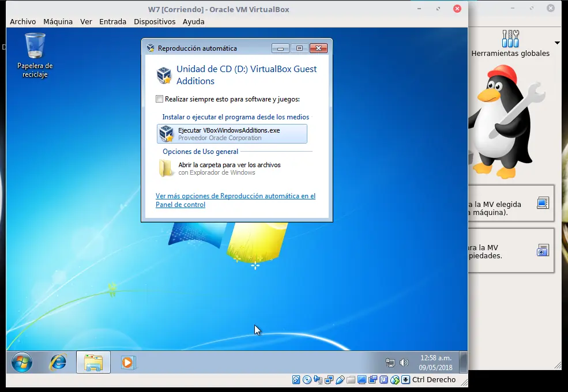568x392 pixels.
Task: Click the video capture indicator in VirtualBox status bar
Action: pyautogui.click(x=373, y=380)
